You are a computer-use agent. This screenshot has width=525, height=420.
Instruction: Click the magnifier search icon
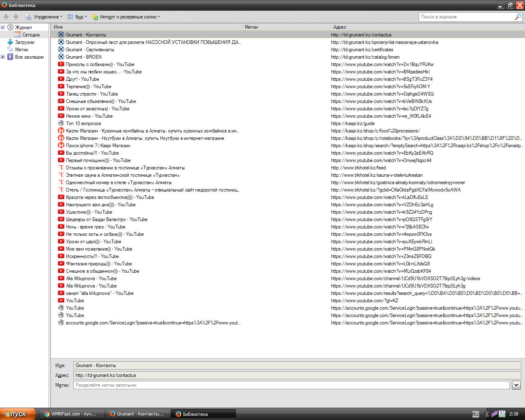pyautogui.click(x=518, y=17)
